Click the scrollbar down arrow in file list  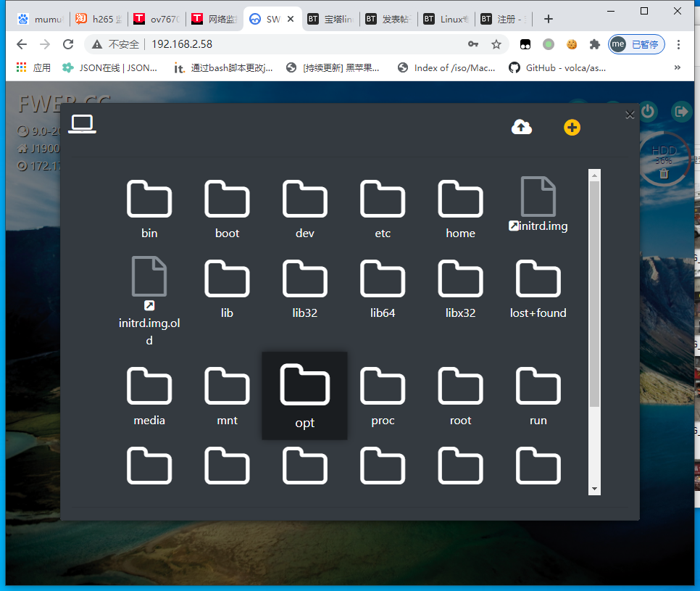[x=594, y=489]
